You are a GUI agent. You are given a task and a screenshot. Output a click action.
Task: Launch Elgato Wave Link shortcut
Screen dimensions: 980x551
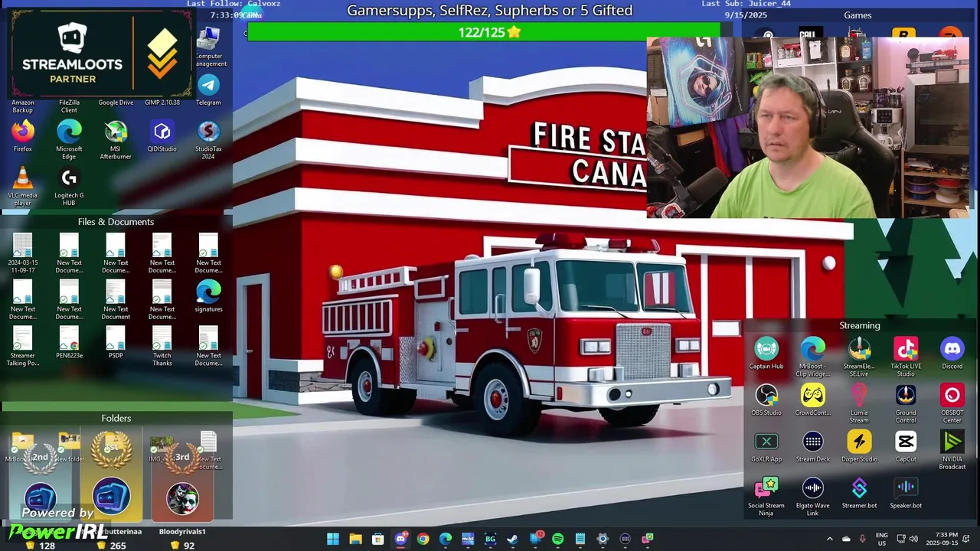813,497
